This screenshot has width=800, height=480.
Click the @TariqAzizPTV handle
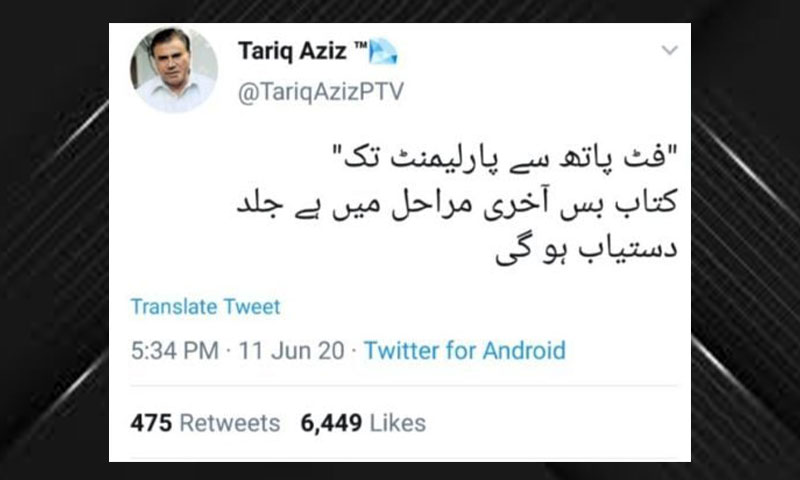(x=320, y=92)
